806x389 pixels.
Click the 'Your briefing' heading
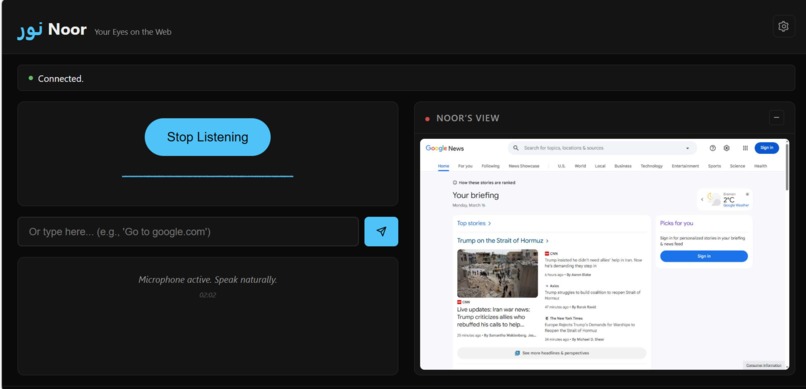point(475,195)
